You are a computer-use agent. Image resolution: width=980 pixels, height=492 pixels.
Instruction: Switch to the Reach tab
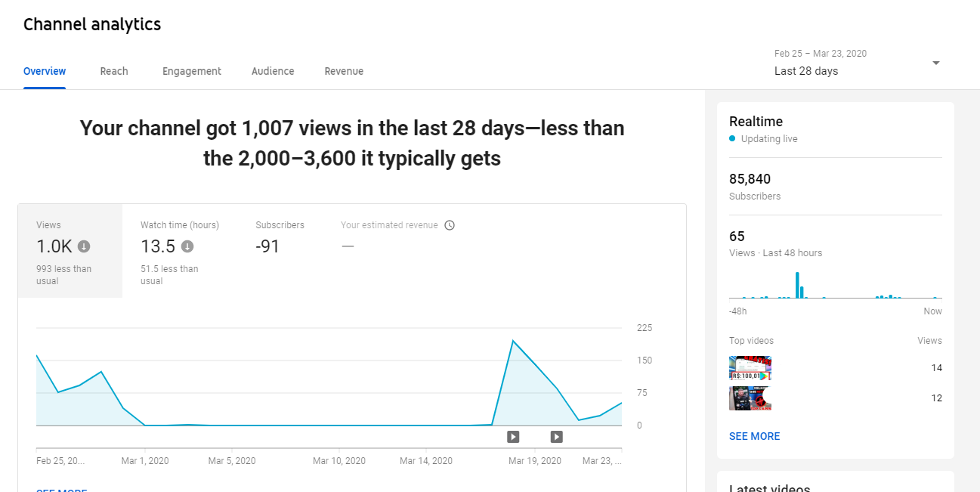tap(114, 71)
